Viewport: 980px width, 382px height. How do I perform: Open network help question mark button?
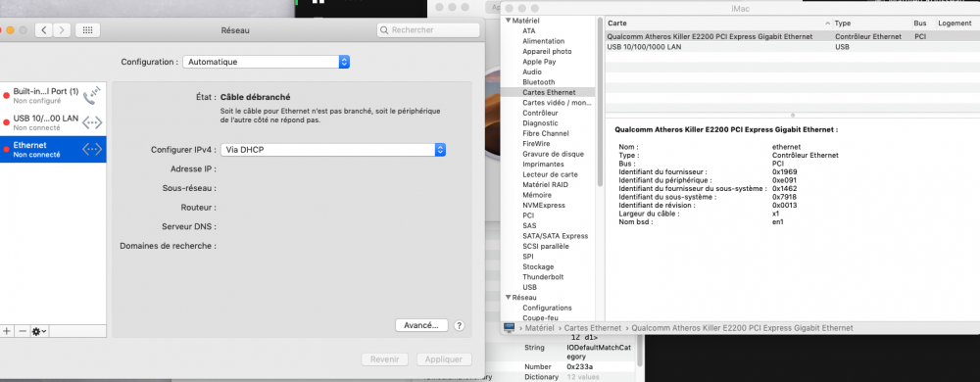click(460, 325)
